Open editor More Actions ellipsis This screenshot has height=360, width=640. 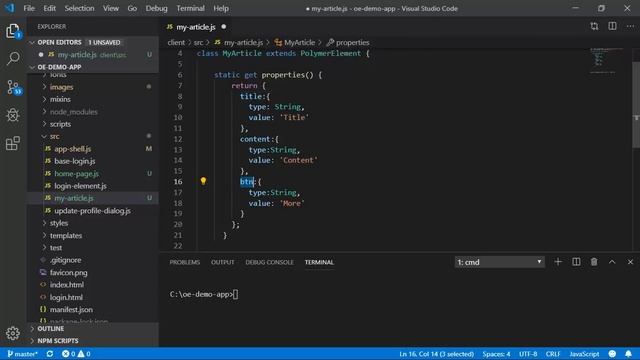coord(630,27)
